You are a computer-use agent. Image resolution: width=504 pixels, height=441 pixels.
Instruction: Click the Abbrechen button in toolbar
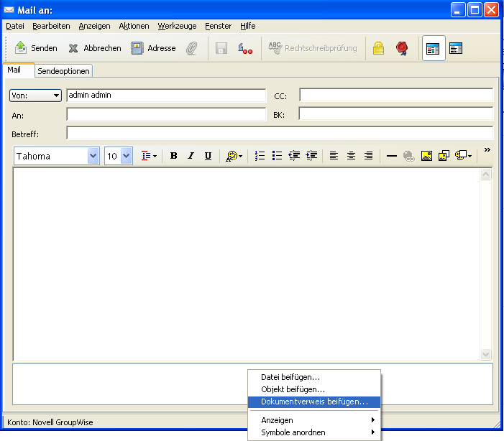(x=94, y=48)
